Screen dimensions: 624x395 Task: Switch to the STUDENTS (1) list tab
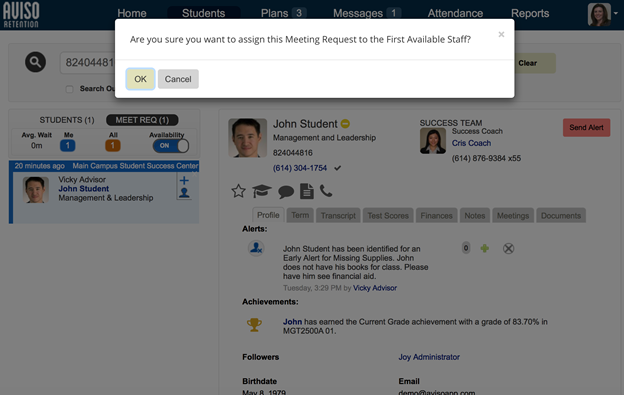point(67,120)
